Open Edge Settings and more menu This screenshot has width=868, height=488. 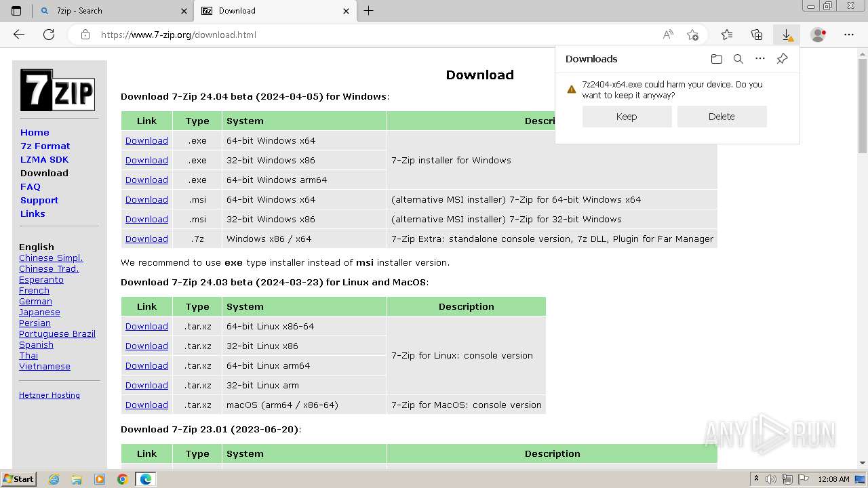(x=849, y=35)
